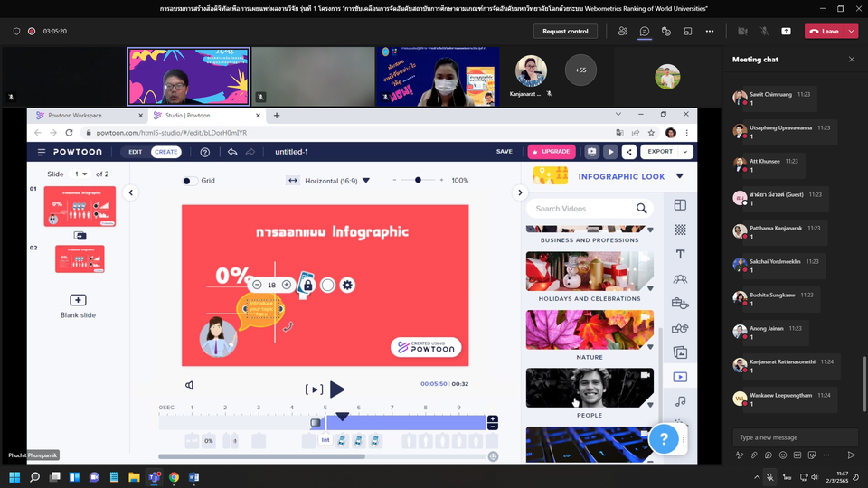Add a slide with icon below slide 01
Screen dimensions: 868x488
pyautogui.click(x=80, y=236)
